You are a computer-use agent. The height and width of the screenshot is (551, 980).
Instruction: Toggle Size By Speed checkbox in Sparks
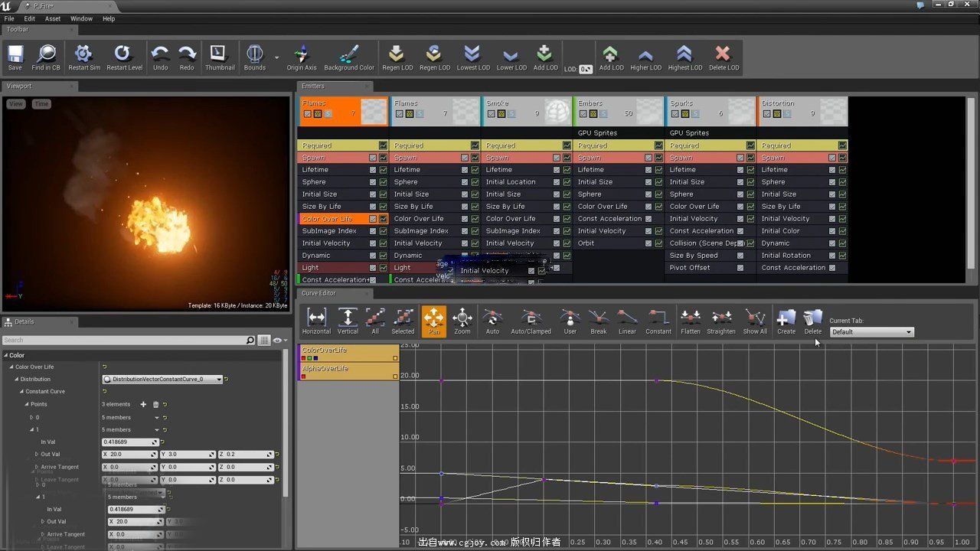click(740, 256)
